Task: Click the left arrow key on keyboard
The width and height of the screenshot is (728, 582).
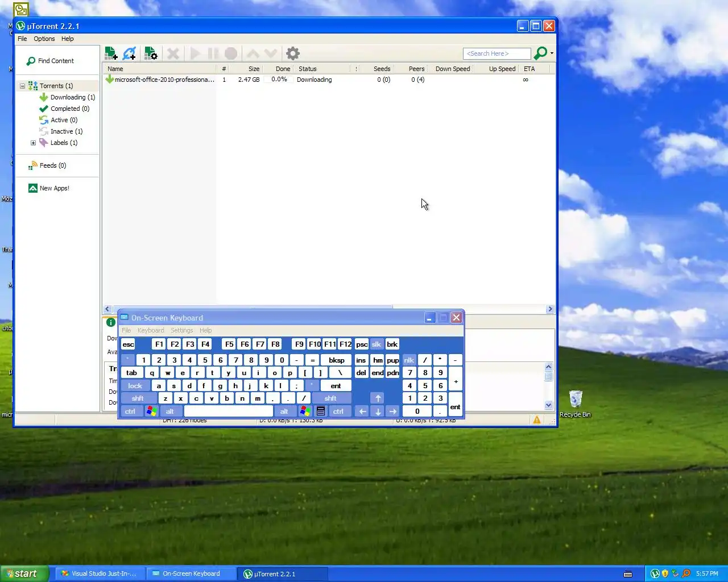Action: [362, 411]
